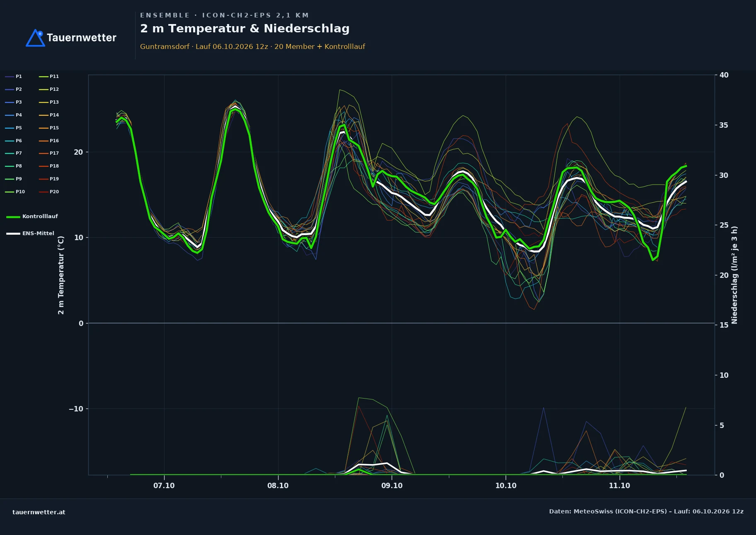Toggle the ENS-Mittel legend entry

[x=30, y=233]
